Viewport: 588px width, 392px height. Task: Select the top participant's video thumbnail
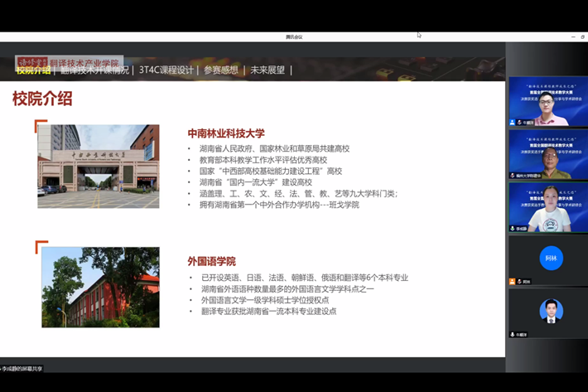tap(547, 100)
